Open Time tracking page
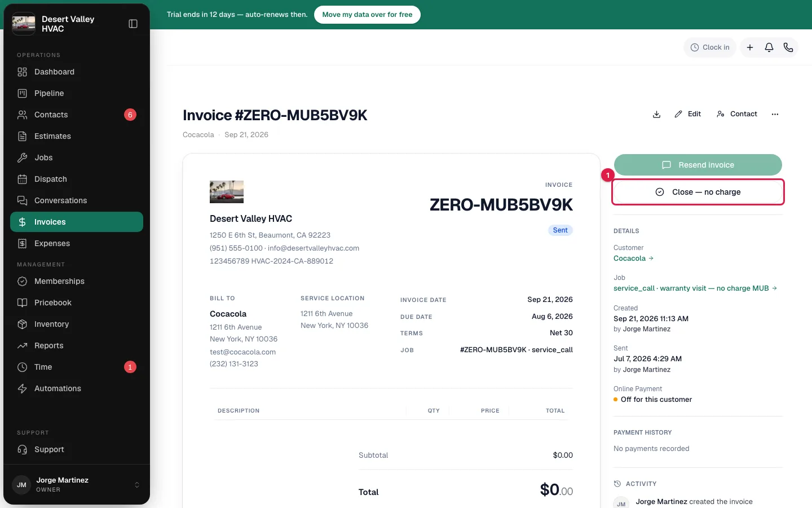This screenshot has width=812, height=508. (x=77, y=367)
